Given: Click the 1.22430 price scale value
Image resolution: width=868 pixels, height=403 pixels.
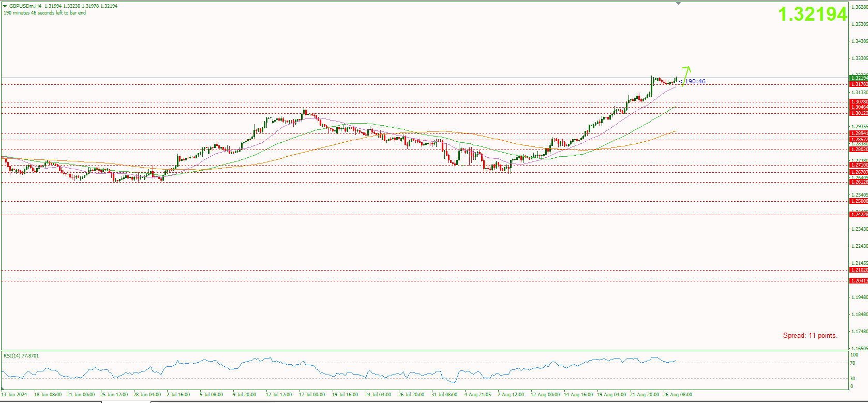Looking at the screenshot, I should point(860,246).
